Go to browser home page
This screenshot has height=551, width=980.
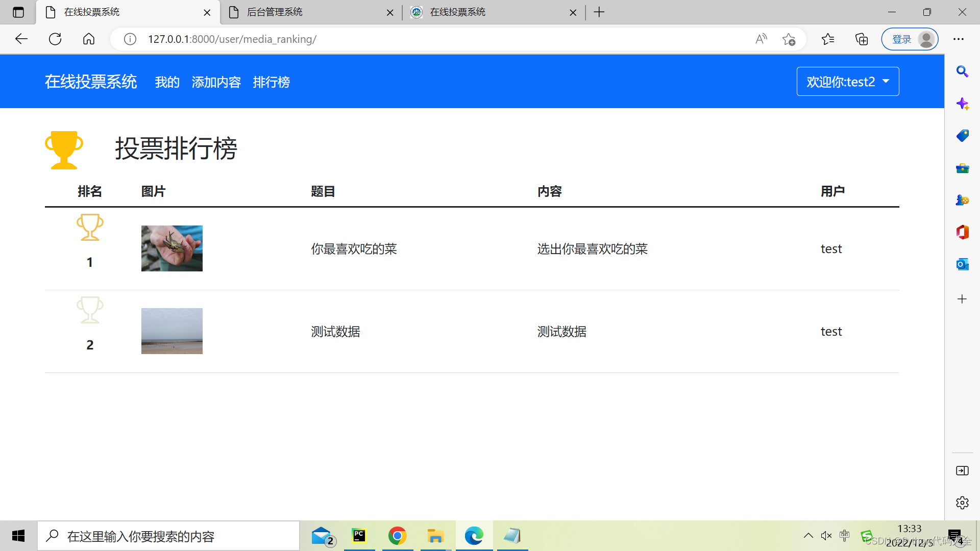point(89,39)
